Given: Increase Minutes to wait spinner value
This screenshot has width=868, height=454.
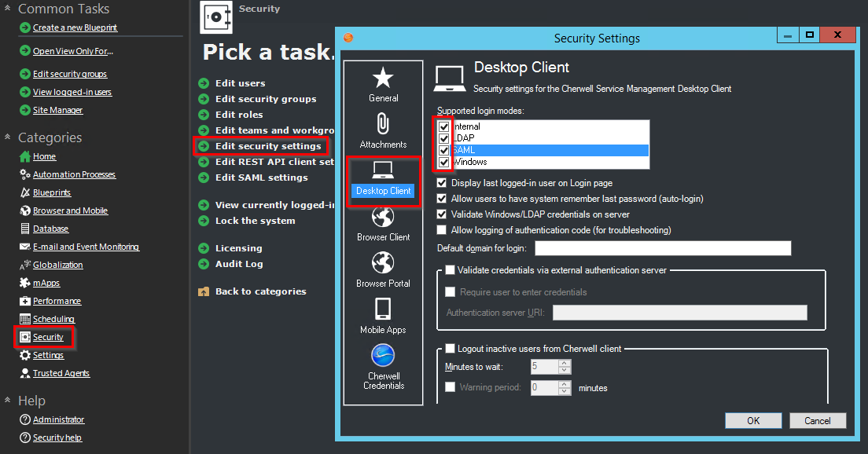Looking at the screenshot, I should coord(565,363).
